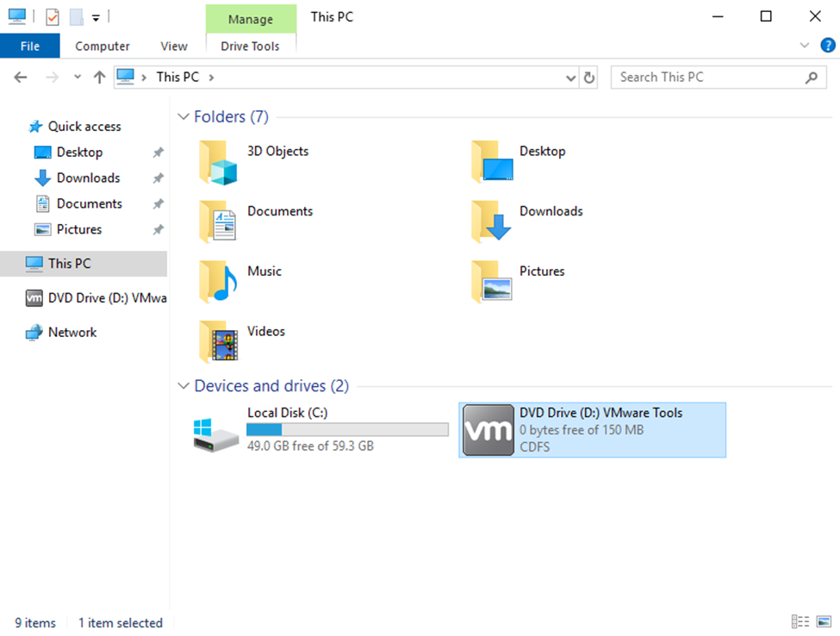Collapse the Folders (7) group
Screen dimensions: 840x636
coord(184,116)
